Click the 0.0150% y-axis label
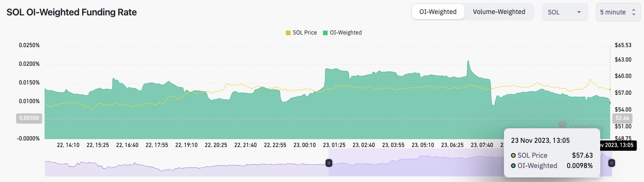The image size is (644, 182). (x=29, y=83)
